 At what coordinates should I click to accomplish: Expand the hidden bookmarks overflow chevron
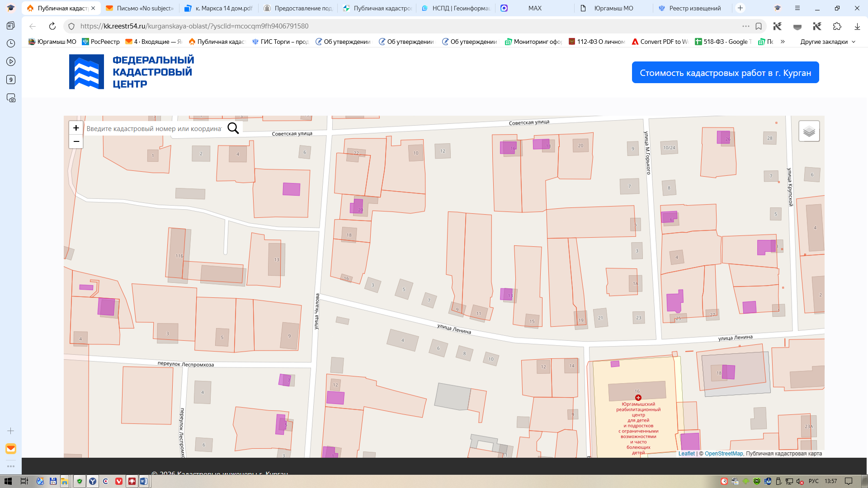(783, 42)
